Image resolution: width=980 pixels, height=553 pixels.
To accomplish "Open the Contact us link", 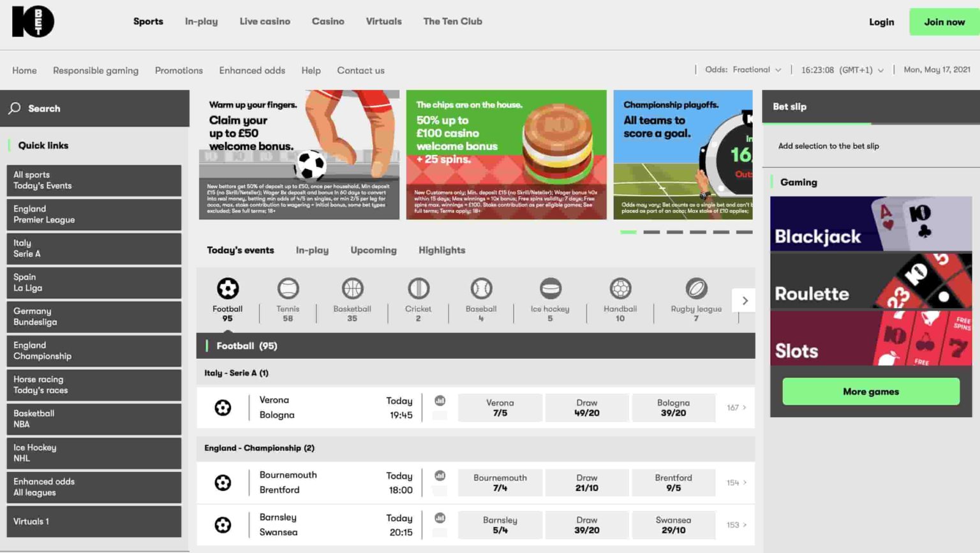I will pos(360,71).
